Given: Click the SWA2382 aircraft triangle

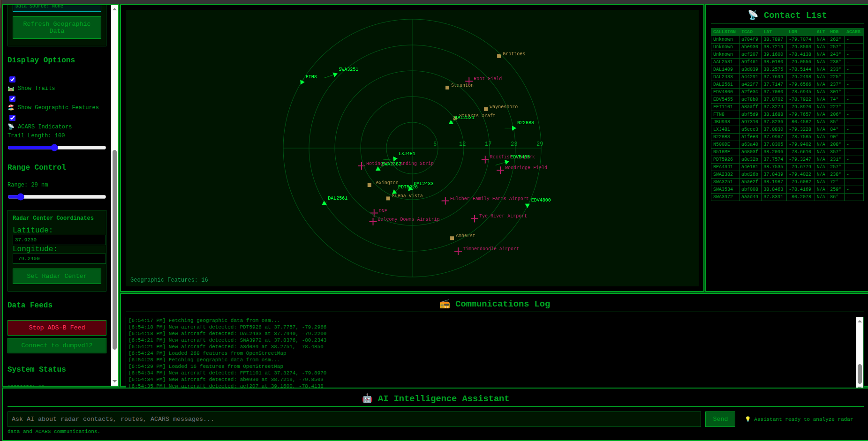Looking at the screenshot, I should [378, 169].
